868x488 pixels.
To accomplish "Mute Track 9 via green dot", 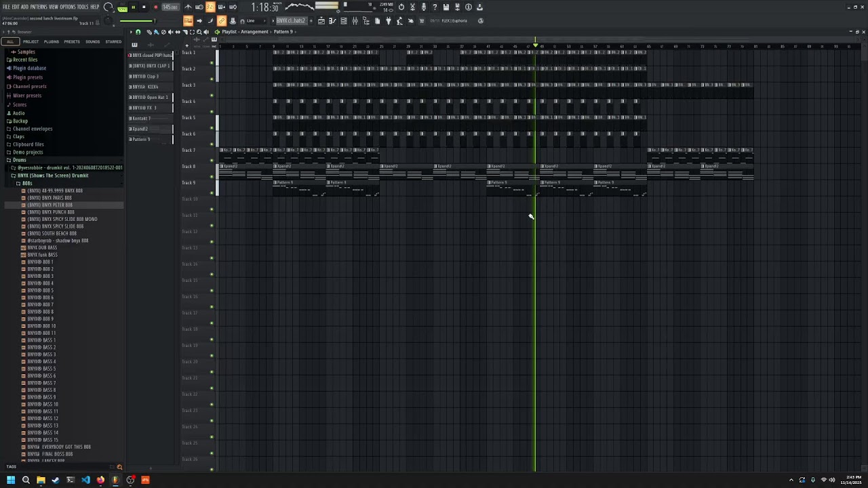I will point(212,192).
